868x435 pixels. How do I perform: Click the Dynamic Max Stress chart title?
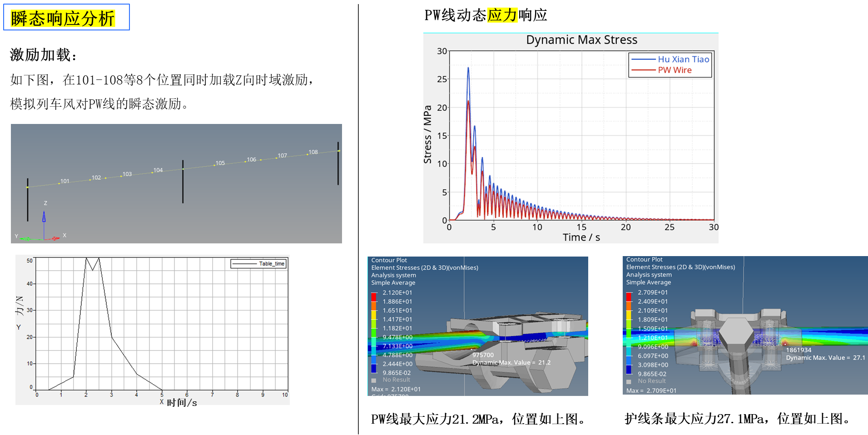pos(581,40)
